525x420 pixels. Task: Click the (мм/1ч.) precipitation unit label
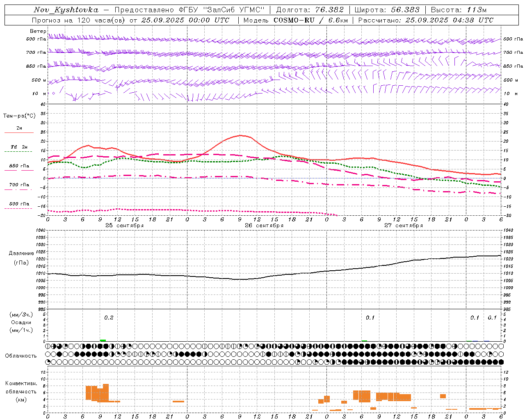click(x=21, y=330)
